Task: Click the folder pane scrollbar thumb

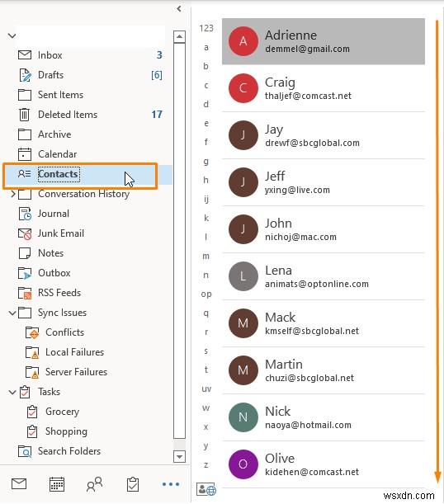Action: tap(179, 241)
